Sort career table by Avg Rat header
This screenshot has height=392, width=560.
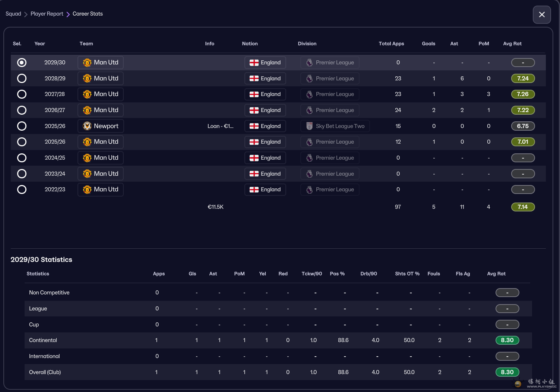click(x=512, y=44)
